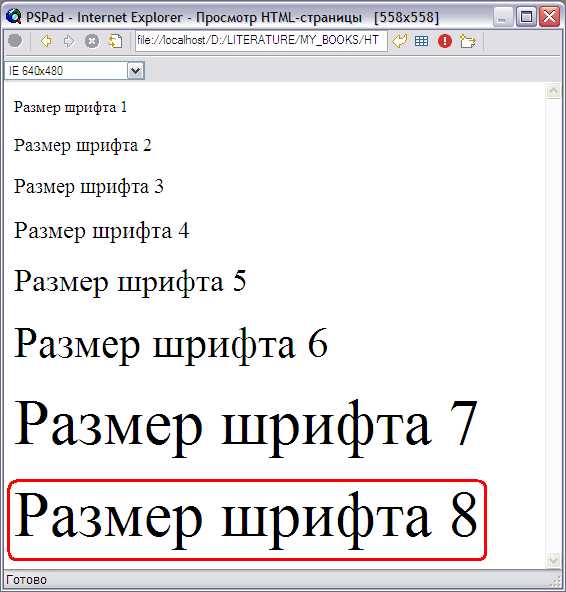Viewport: 566px width, 592px height.
Task: Click the gray round icon on the toolbar
Action: coord(15,40)
